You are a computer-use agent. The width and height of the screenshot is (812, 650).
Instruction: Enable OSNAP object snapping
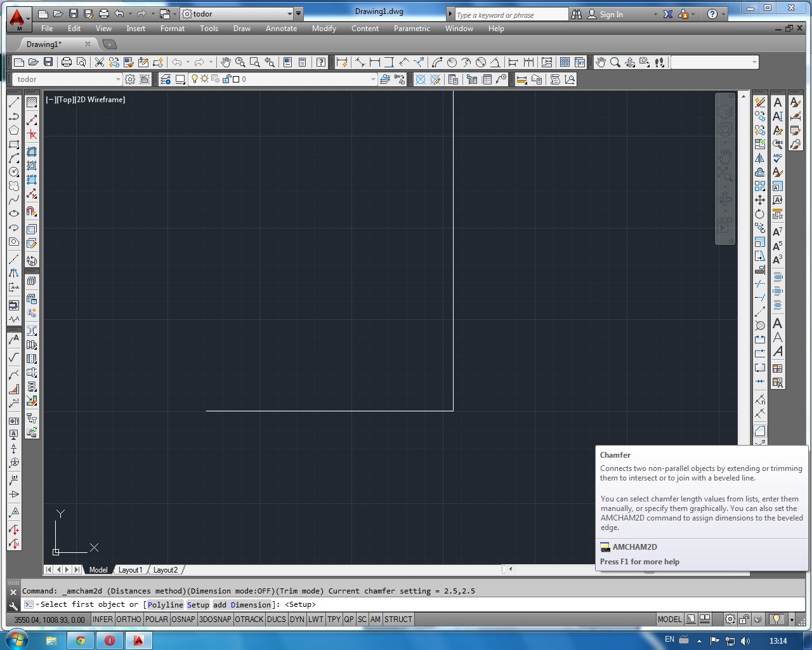click(x=183, y=620)
